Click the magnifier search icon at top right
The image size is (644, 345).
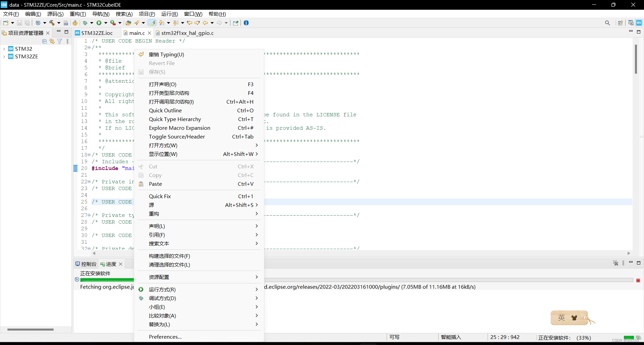607,23
